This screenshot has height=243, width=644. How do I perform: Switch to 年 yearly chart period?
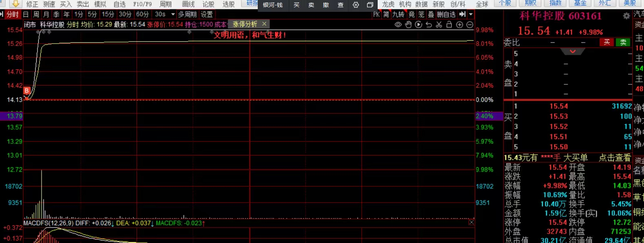click(67, 14)
